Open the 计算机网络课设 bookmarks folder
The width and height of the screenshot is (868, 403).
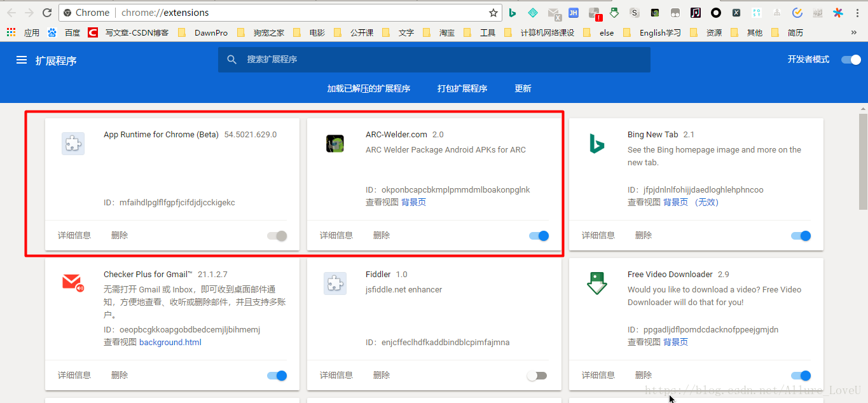[x=539, y=32]
